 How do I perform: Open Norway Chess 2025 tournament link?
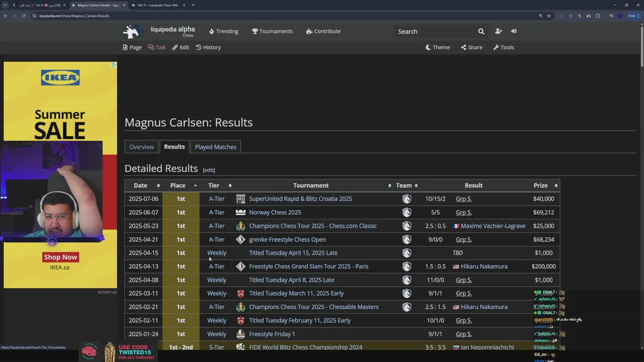275,212
